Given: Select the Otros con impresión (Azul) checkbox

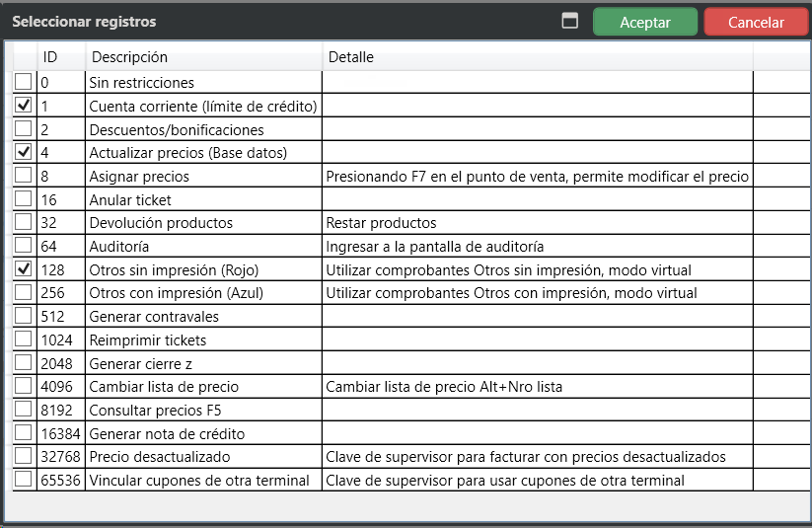Looking at the screenshot, I should 23,292.
